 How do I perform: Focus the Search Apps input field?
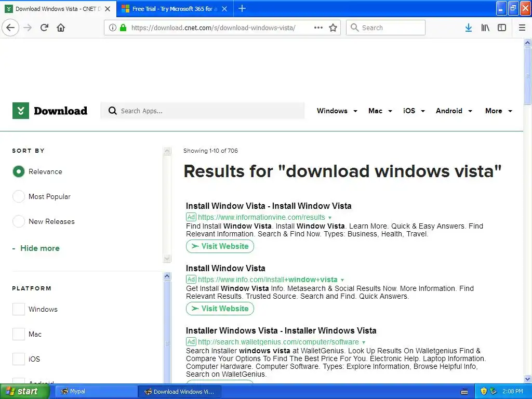203,111
